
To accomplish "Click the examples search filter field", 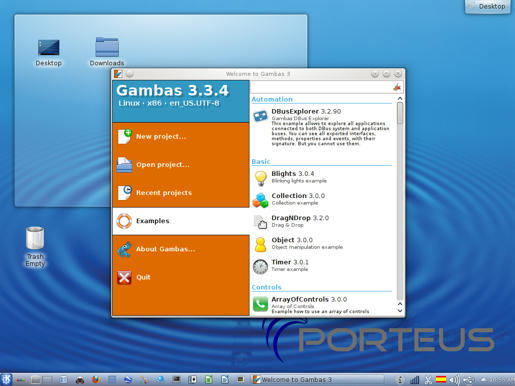I will pos(321,87).
